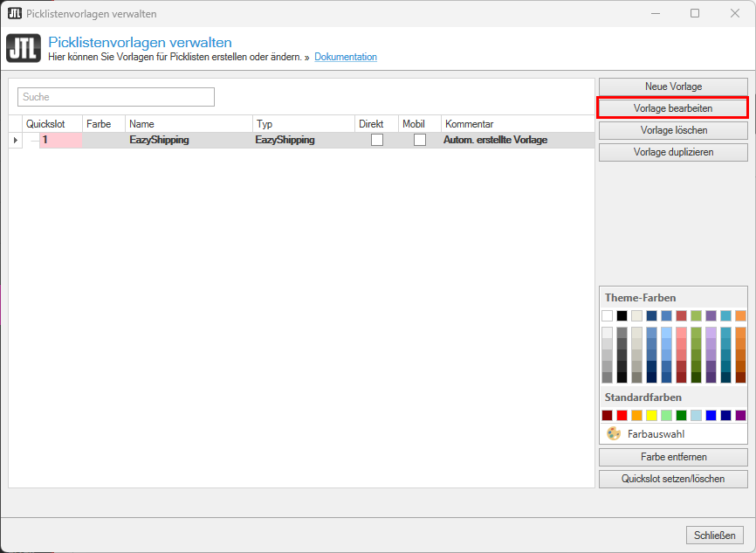
Task: Click the Kommentar column header
Action: (x=517, y=124)
